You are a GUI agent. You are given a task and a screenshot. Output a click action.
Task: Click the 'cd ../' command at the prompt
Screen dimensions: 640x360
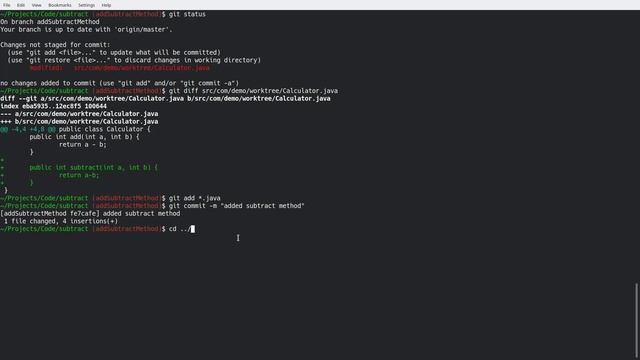pos(180,229)
